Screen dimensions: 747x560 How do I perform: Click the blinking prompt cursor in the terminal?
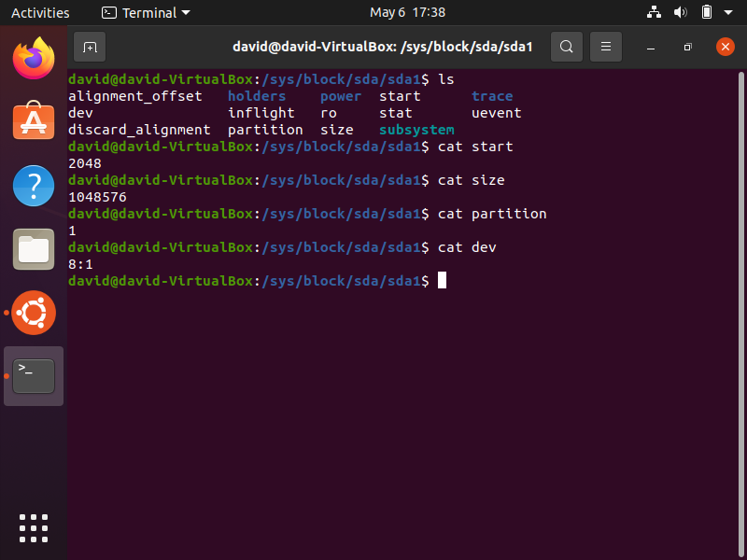pos(442,280)
